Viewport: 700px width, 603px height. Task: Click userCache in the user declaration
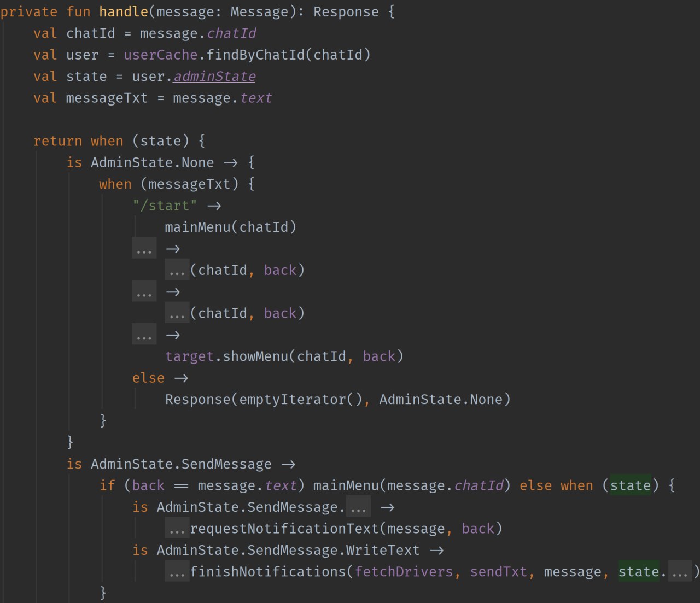pos(161,55)
